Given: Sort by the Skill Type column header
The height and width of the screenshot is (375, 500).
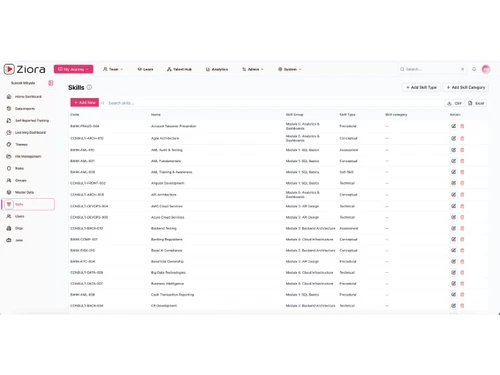Looking at the screenshot, I should click(x=347, y=115).
